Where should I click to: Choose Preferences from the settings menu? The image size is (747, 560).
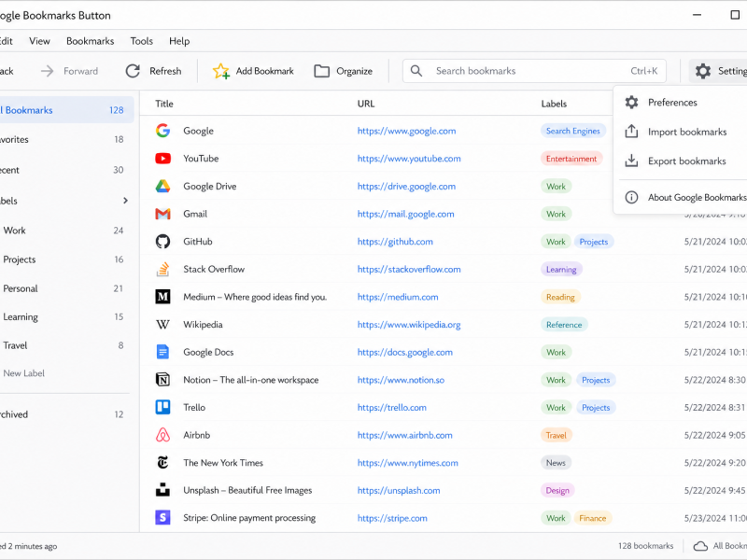click(682, 102)
